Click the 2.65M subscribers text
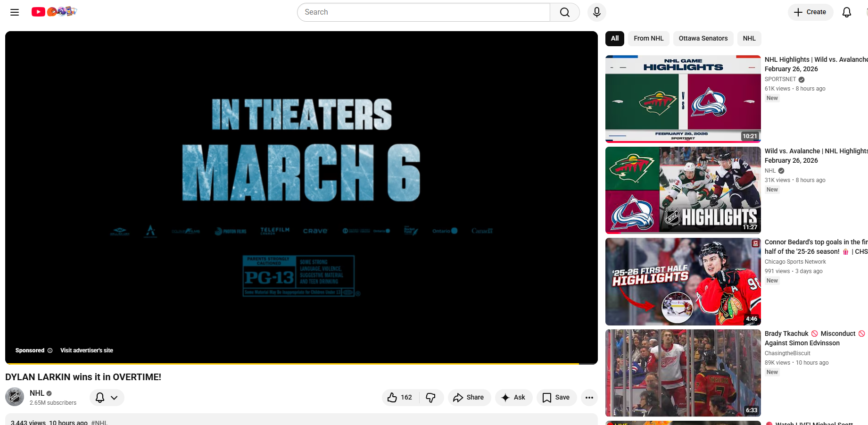 53,403
